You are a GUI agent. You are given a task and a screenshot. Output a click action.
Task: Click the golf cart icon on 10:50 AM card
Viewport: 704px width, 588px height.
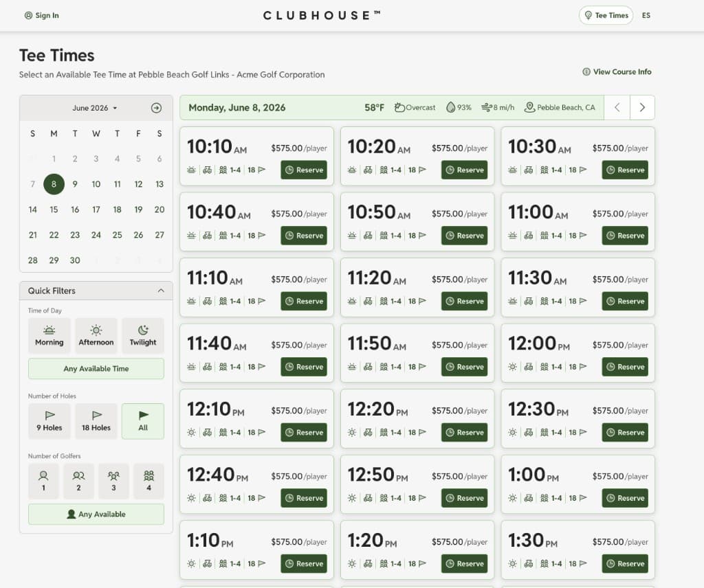(368, 236)
